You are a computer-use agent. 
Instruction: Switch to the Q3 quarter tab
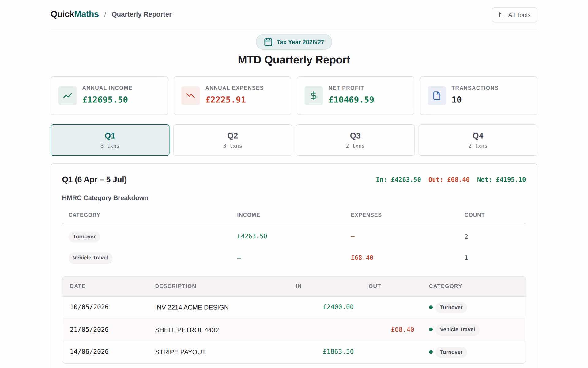[355, 140]
